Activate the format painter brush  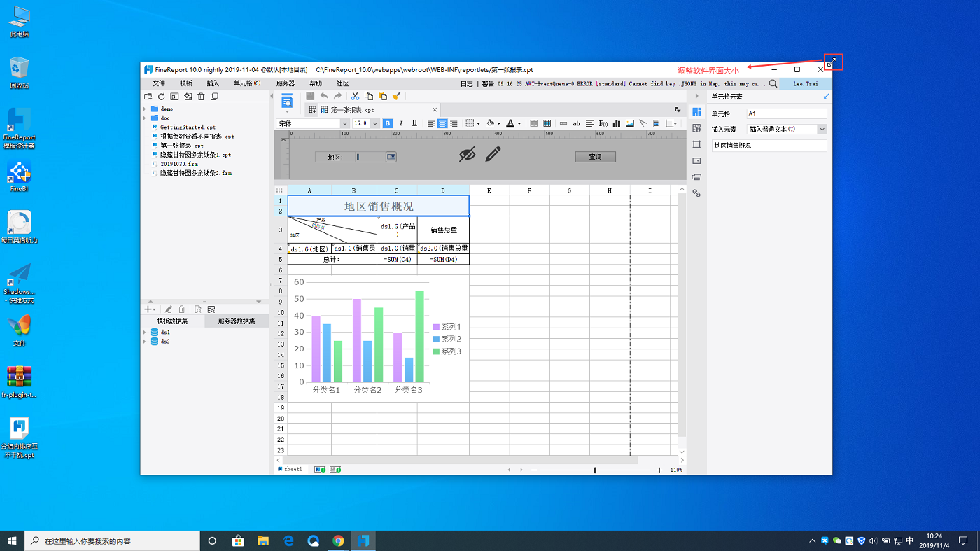point(396,96)
